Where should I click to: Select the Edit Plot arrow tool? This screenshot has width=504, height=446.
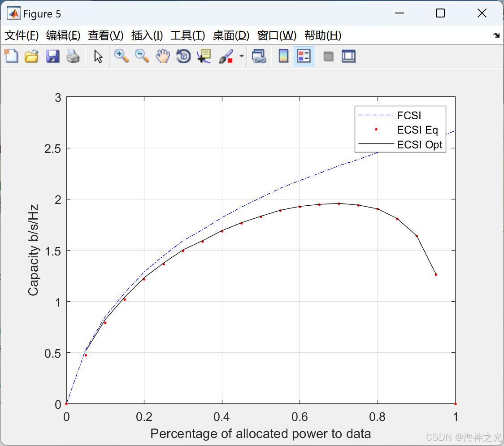(98, 56)
